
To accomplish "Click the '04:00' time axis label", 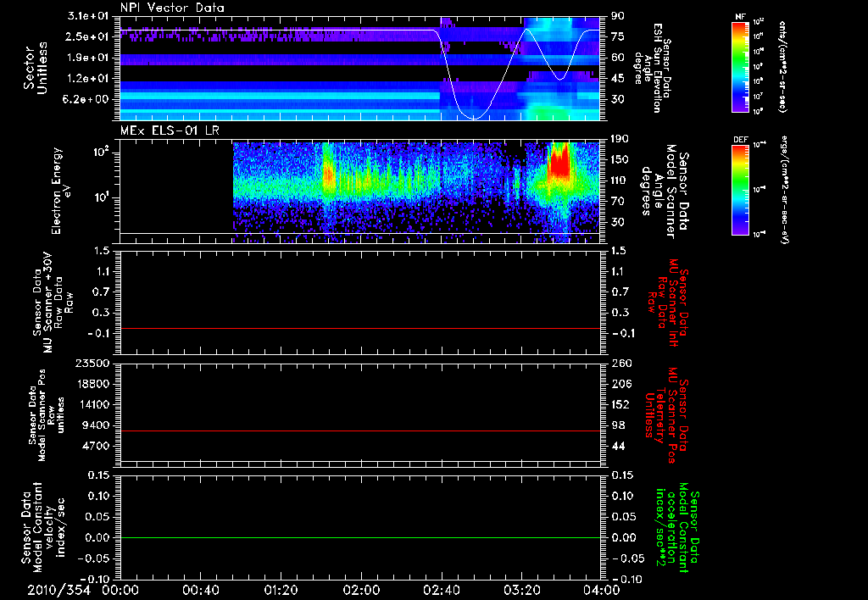I will tap(601, 590).
